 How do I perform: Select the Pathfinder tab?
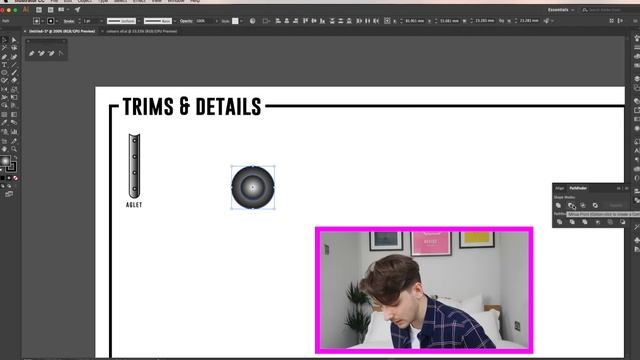[x=578, y=188]
